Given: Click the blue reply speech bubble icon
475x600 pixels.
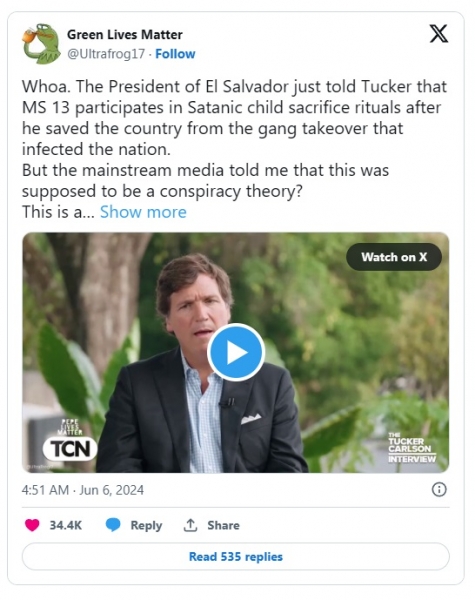Looking at the screenshot, I should point(113,525).
